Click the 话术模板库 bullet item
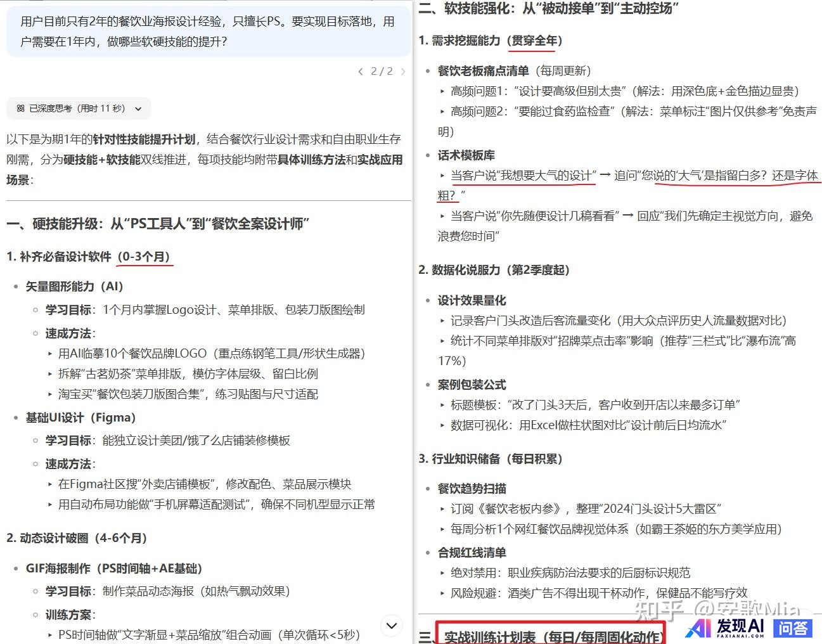This screenshot has height=644, width=822. [x=466, y=155]
